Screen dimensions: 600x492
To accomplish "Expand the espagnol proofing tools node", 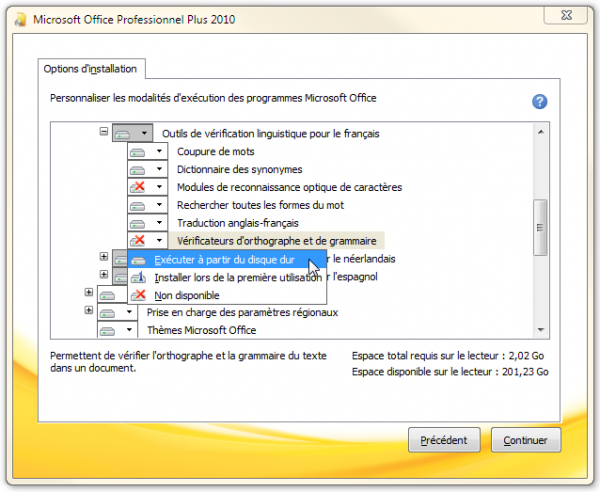I will coord(104,274).
